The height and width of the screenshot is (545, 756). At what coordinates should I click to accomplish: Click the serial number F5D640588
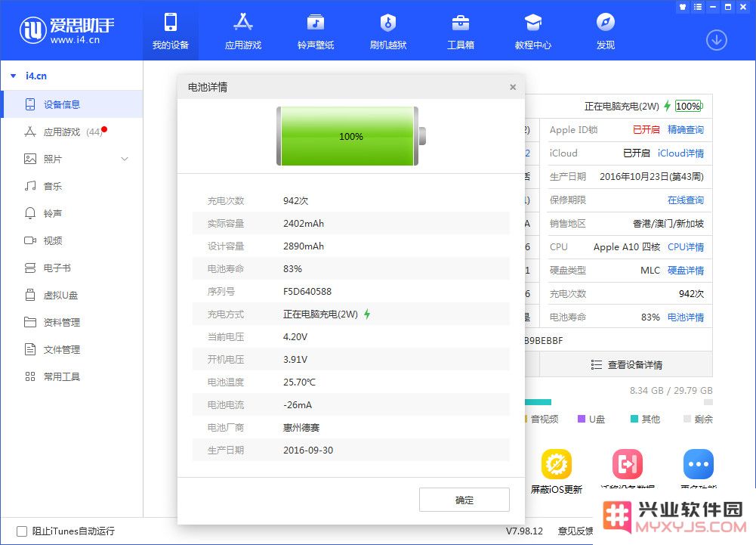click(307, 292)
